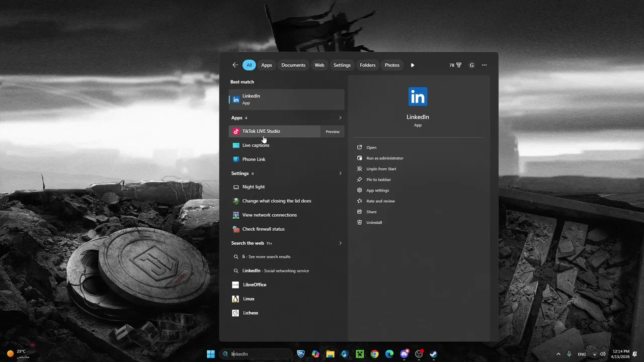Image resolution: width=644 pixels, height=362 pixels.
Task: Open Phone Link app result
Action: click(286, 159)
